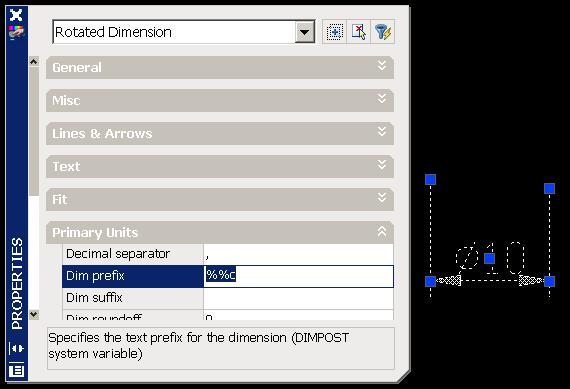The width and height of the screenshot is (570, 389).
Task: Close the Properties palette with X icon
Action: click(x=16, y=15)
